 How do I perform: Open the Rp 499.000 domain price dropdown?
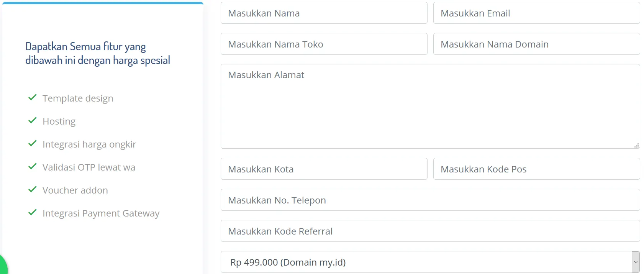pyautogui.click(x=425, y=262)
